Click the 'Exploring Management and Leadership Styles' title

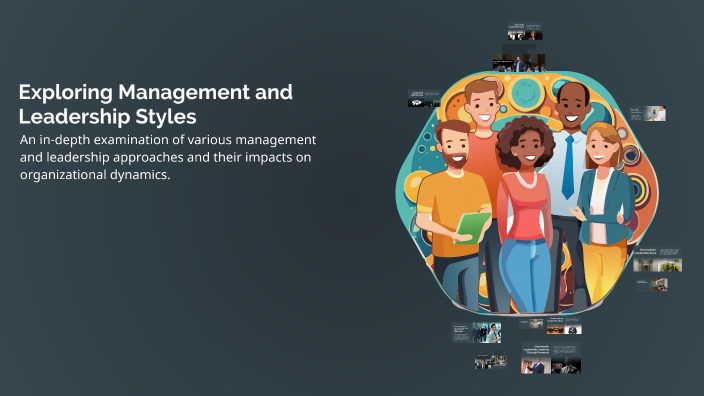click(x=155, y=104)
